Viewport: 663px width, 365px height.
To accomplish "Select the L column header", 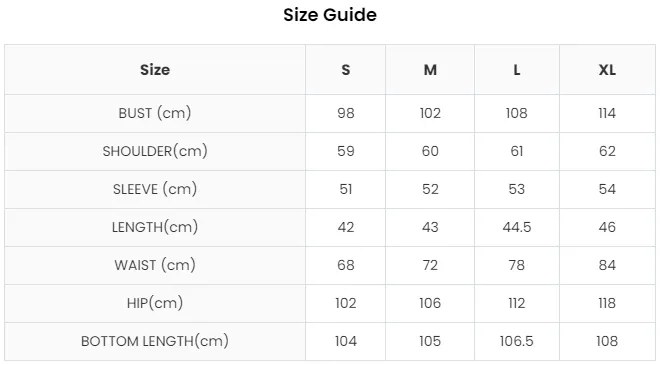I will pyautogui.click(x=517, y=70).
